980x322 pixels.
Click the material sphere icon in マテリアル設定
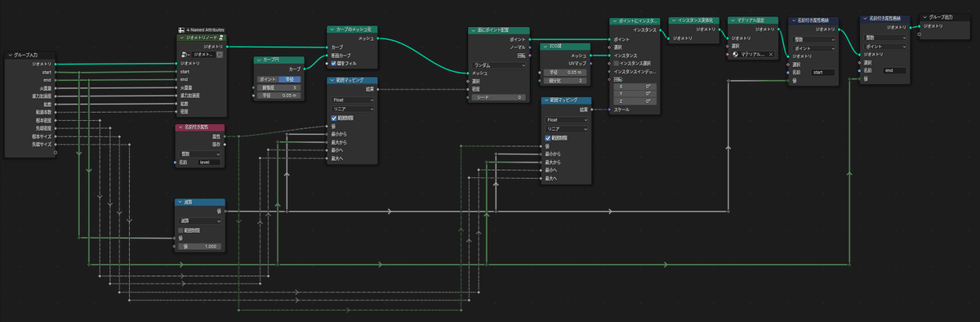pyautogui.click(x=736, y=54)
